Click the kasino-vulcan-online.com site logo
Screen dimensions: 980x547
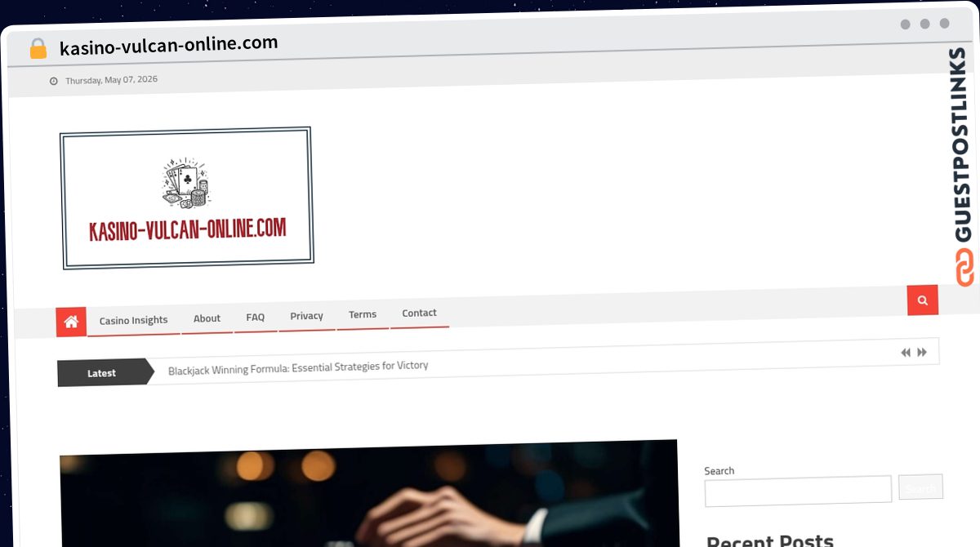click(187, 198)
